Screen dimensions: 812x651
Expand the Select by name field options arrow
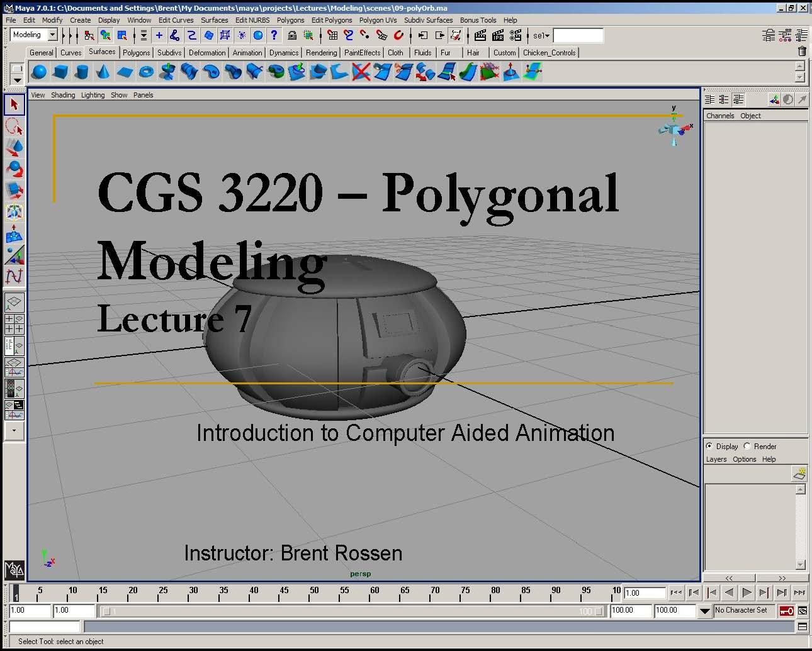tap(546, 36)
